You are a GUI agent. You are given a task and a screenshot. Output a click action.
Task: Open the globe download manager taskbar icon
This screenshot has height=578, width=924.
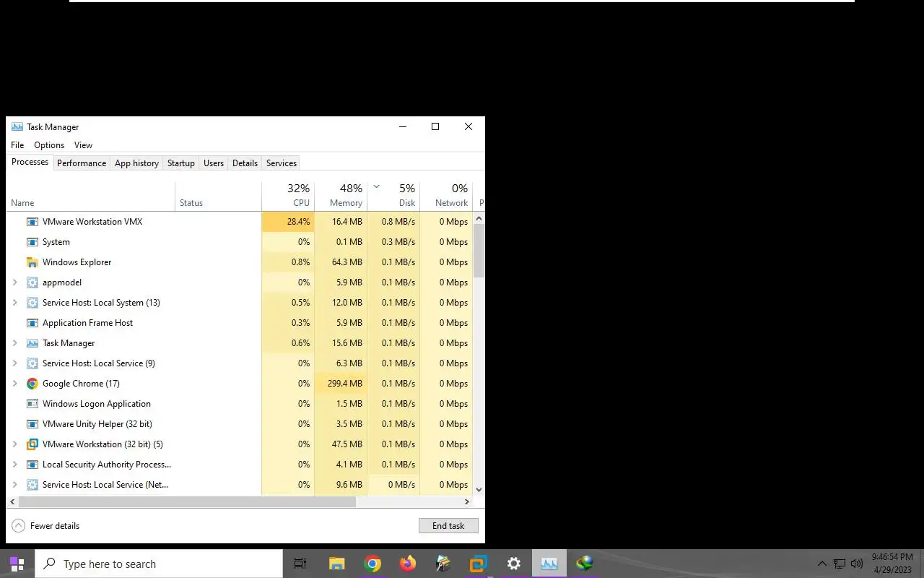585,564
